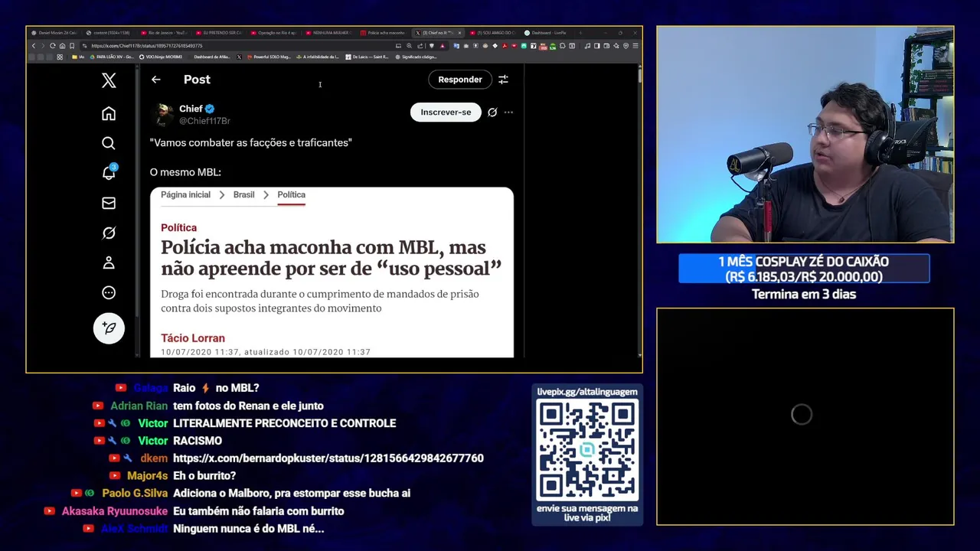Click the cosplay donation goal progress bar
This screenshot has width=980, height=551.
804,269
